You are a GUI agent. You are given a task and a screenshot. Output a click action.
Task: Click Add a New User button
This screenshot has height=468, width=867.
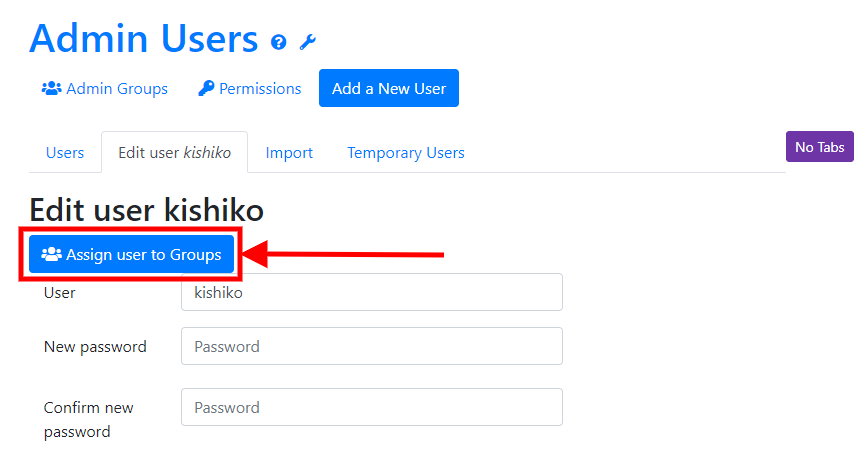[x=389, y=88]
